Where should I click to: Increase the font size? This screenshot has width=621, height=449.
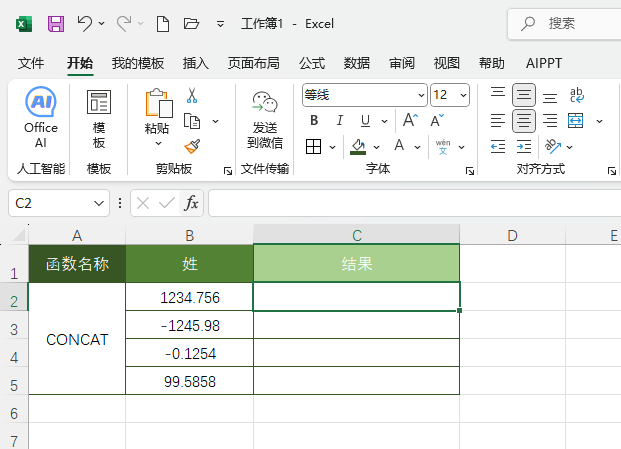pos(410,120)
